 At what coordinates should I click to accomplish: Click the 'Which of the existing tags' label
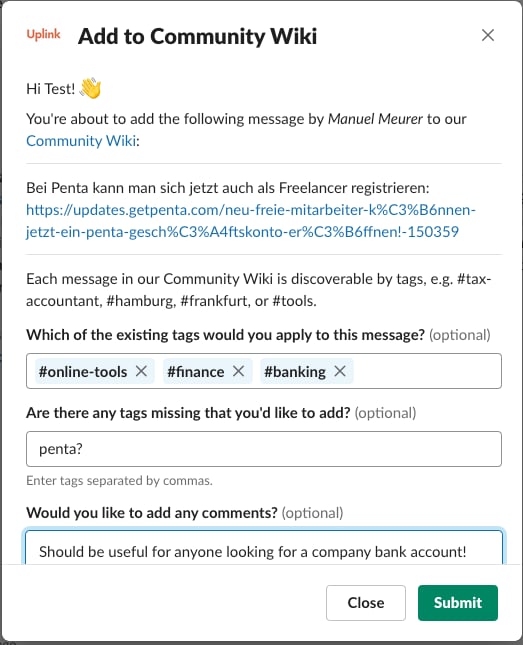(x=225, y=335)
